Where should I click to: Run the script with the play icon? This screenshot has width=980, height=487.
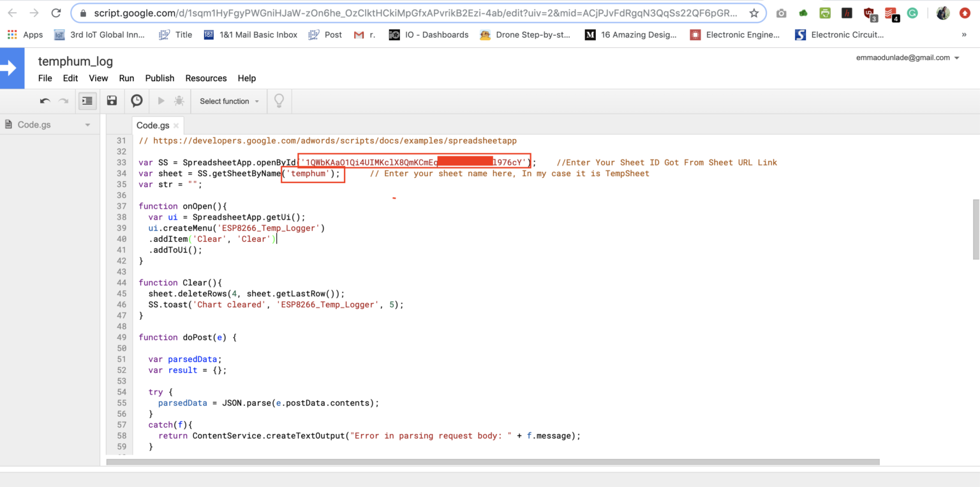[x=160, y=101]
